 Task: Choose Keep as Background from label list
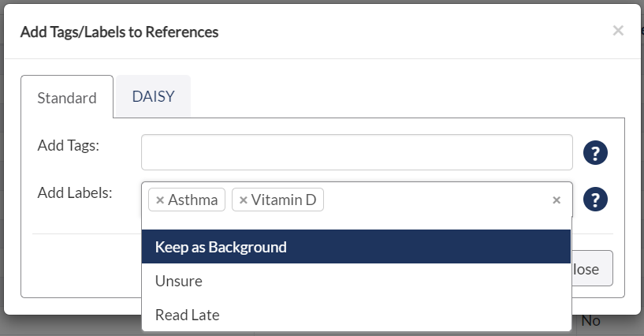point(356,247)
